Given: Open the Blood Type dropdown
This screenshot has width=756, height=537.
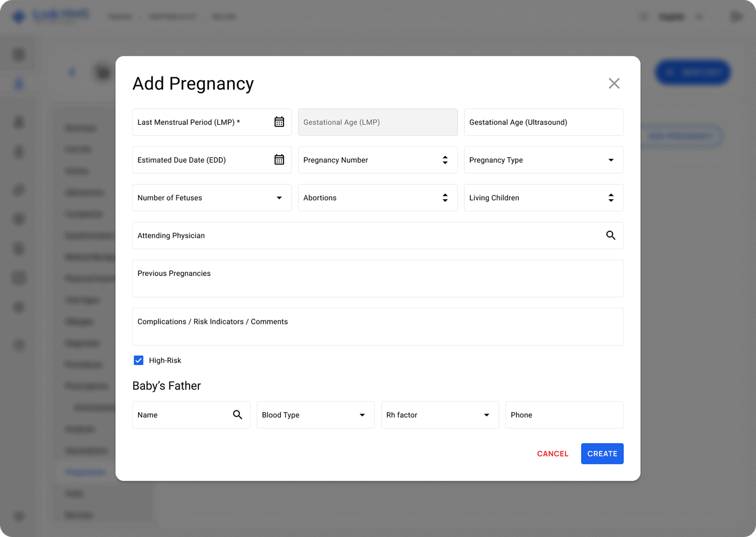Looking at the screenshot, I should coord(362,415).
